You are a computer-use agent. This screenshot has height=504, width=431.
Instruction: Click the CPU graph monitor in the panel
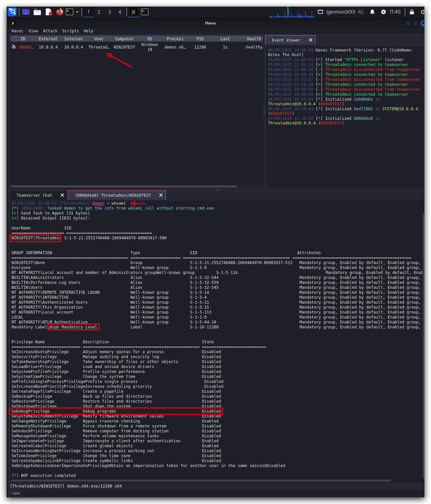click(x=292, y=12)
